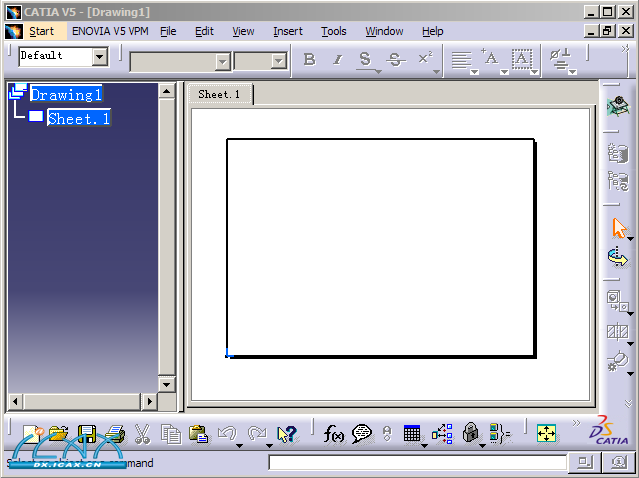Screen dimensions: 639x478
Task: Click the tree horizontal scroll left arrow
Action: [15, 402]
